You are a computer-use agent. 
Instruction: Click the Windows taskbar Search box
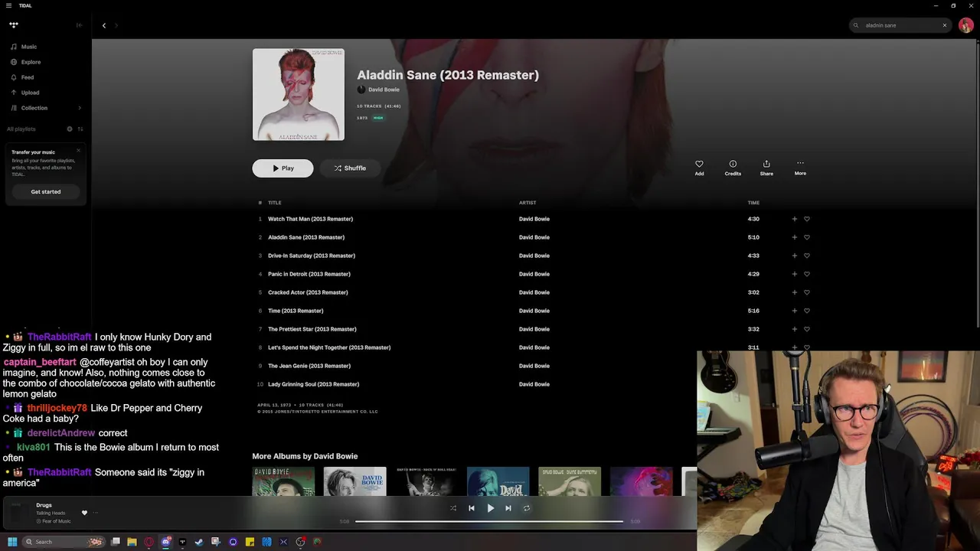tap(63, 542)
